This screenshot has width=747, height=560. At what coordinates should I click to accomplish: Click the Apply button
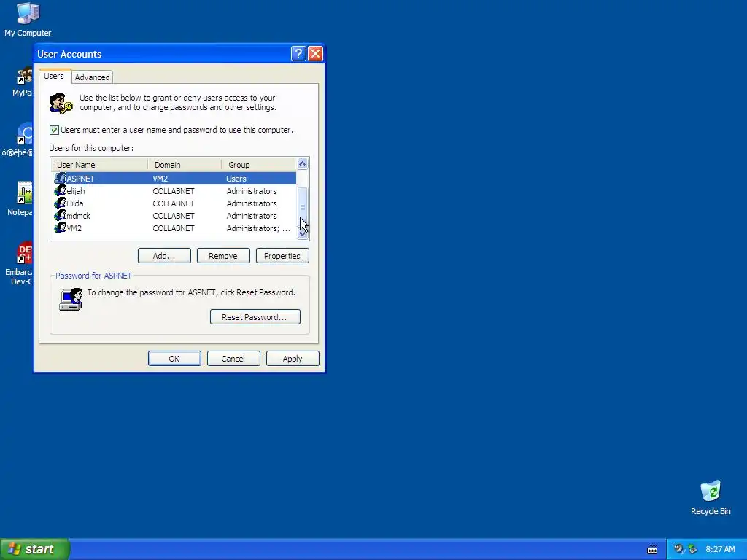coord(293,359)
